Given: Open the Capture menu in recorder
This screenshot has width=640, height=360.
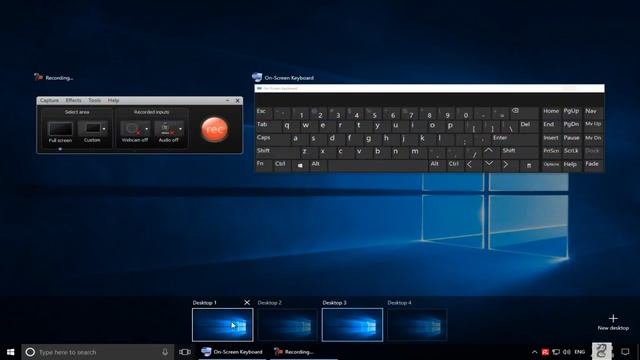Looking at the screenshot, I should [x=49, y=100].
